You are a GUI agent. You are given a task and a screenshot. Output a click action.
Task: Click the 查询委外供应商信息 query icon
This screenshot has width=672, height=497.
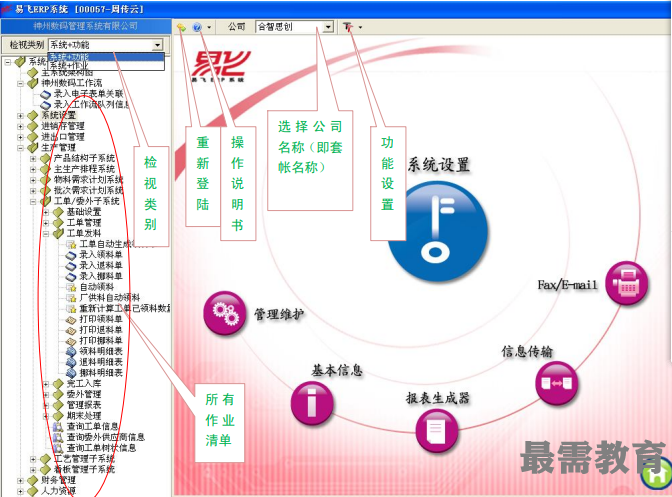coord(58,437)
